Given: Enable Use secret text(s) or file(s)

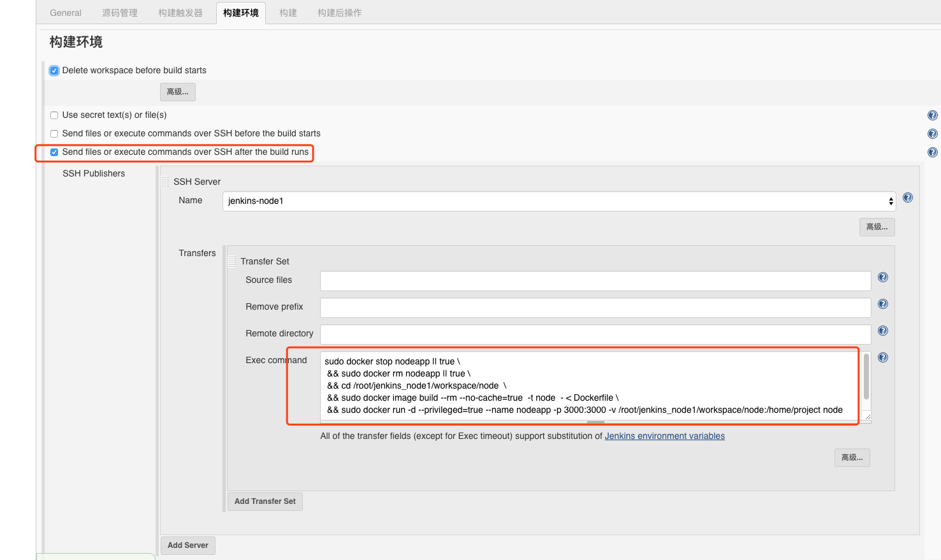Looking at the screenshot, I should [54, 115].
